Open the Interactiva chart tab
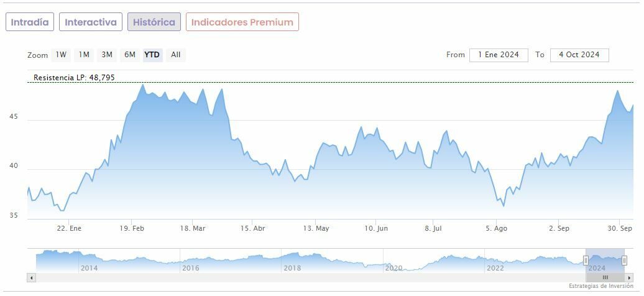Viewport: 644px width, 296px height. pos(91,22)
